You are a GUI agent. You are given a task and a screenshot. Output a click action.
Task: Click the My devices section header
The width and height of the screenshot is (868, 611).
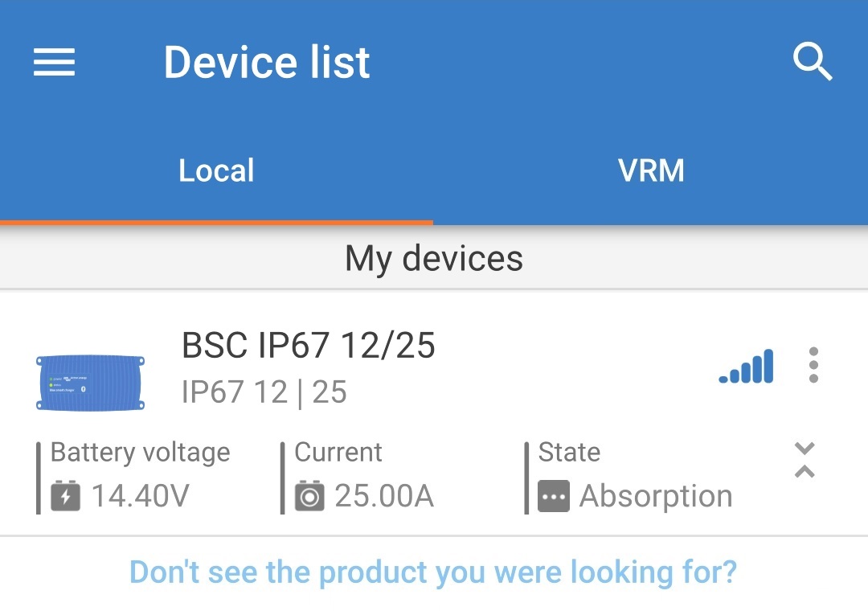(434, 258)
